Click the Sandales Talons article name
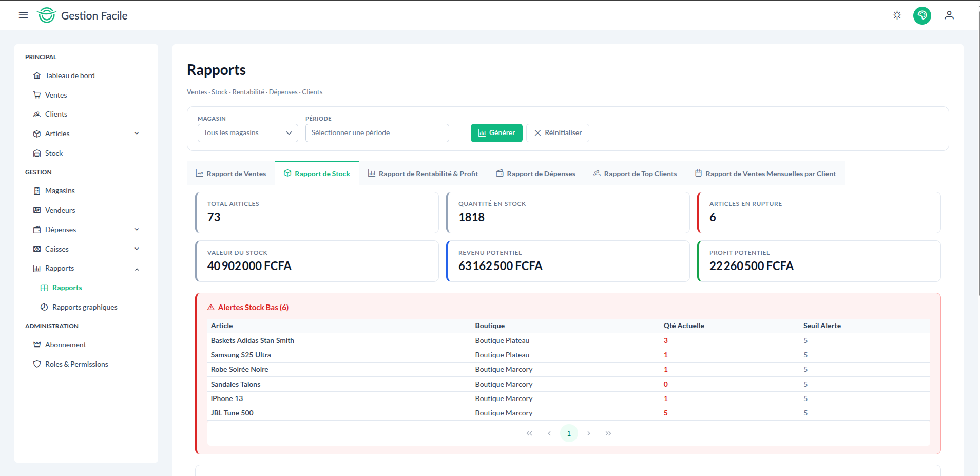980x476 pixels. tap(236, 384)
